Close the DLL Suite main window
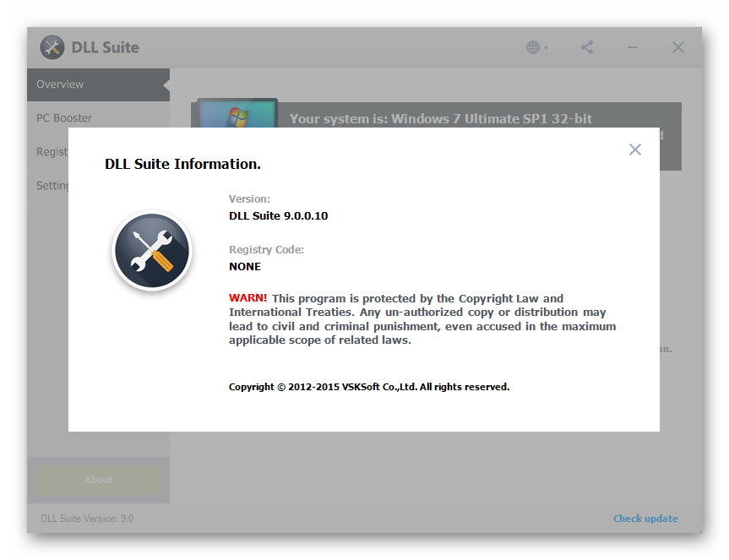This screenshot has height=560, width=729. (x=677, y=47)
